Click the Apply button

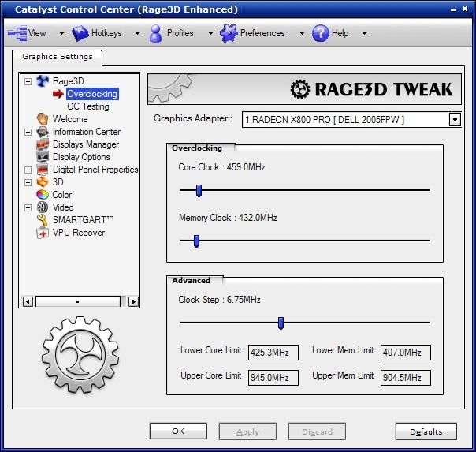point(247,431)
